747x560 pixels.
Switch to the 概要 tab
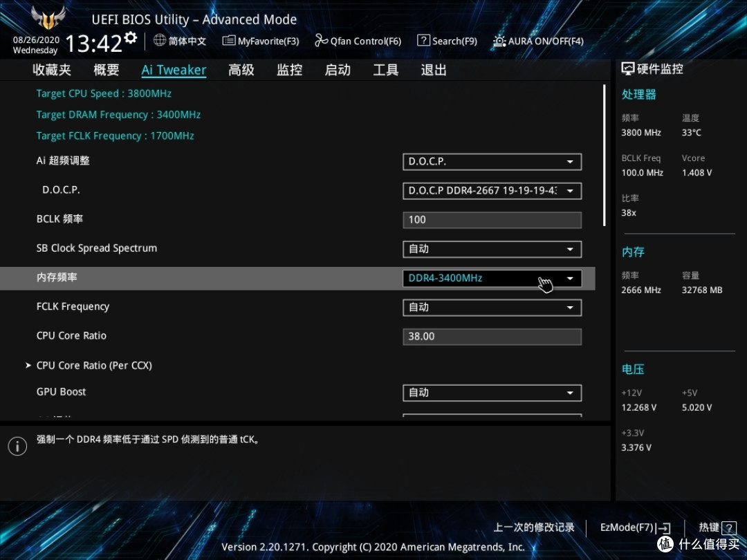[x=107, y=70]
